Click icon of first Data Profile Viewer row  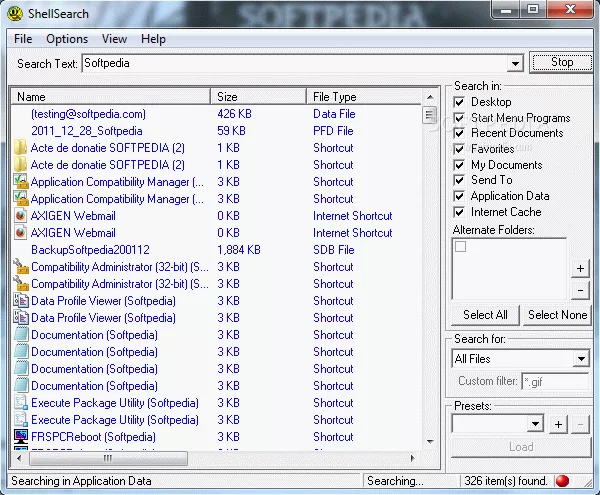(21, 301)
